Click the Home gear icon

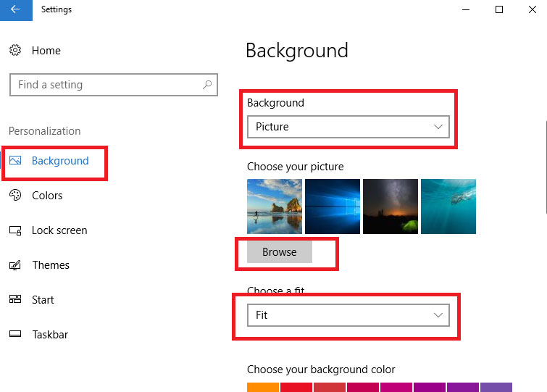click(15, 51)
